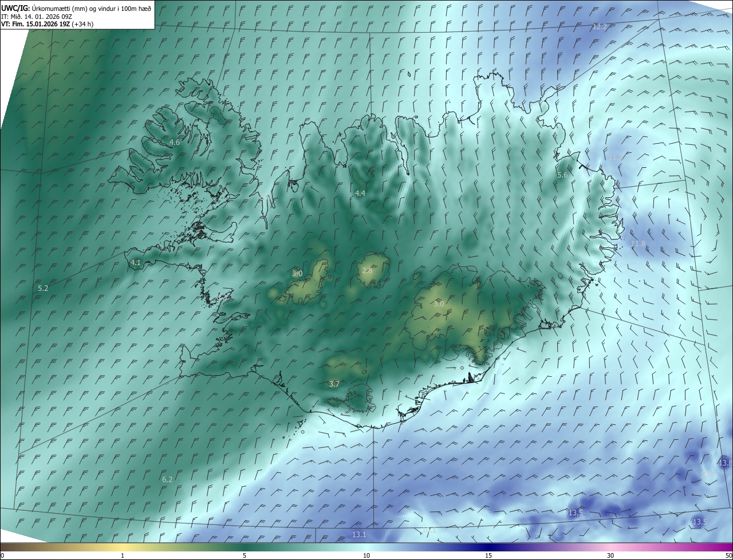This screenshot has height=560, width=733.
Task: Click the 11.3 value label offshore
Action: [615, 157]
